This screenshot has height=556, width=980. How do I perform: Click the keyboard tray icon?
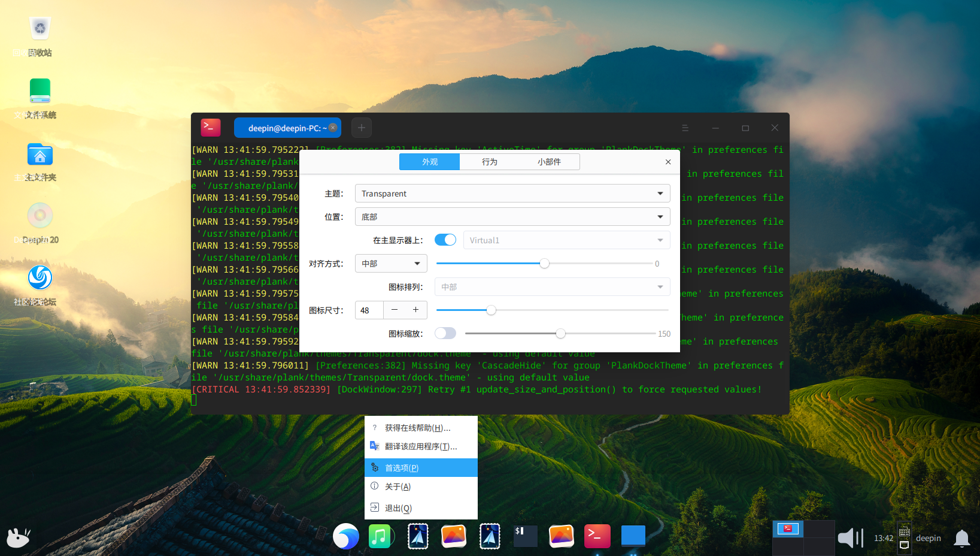click(x=905, y=531)
